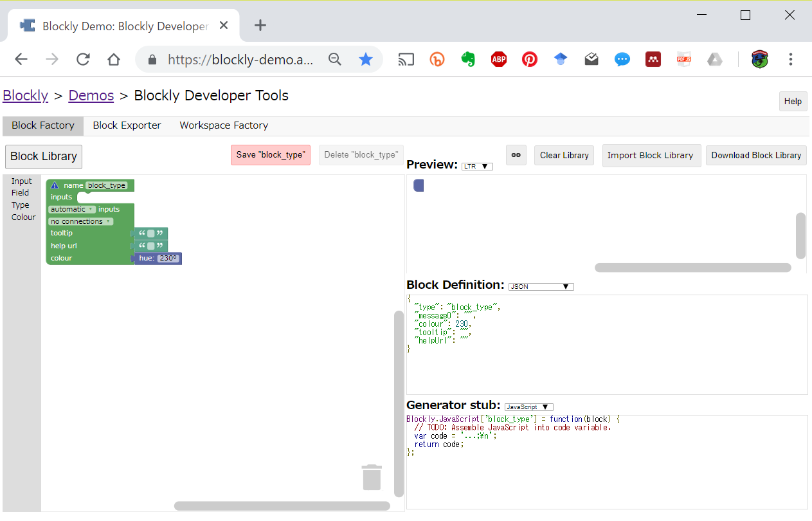The image size is (812, 521).
Task: Open the Block Definition format dropdown showing JSON
Action: (540, 286)
